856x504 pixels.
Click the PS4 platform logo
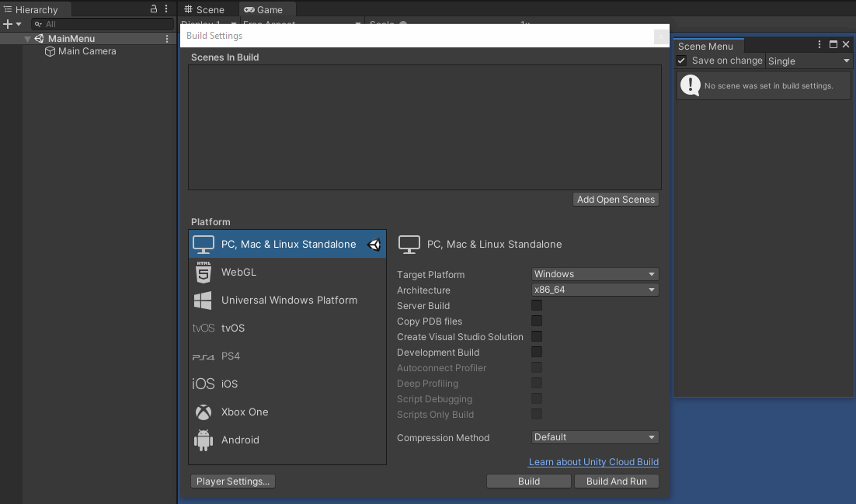tap(203, 356)
